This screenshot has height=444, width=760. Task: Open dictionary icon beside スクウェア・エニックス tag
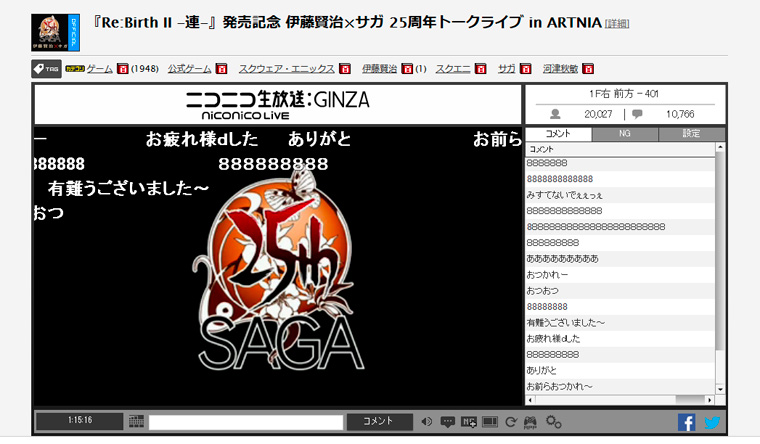tap(345, 69)
